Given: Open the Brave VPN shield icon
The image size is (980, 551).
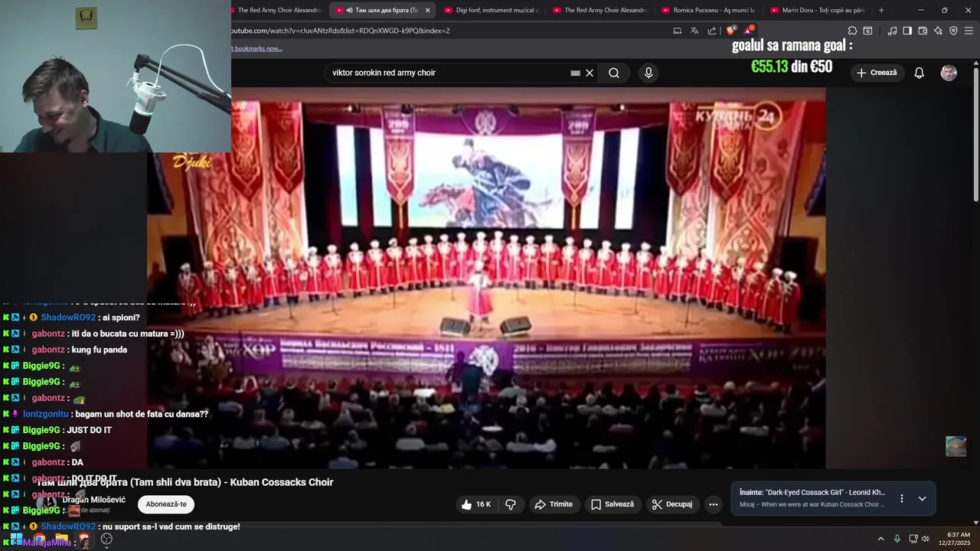Looking at the screenshot, I should [x=953, y=31].
